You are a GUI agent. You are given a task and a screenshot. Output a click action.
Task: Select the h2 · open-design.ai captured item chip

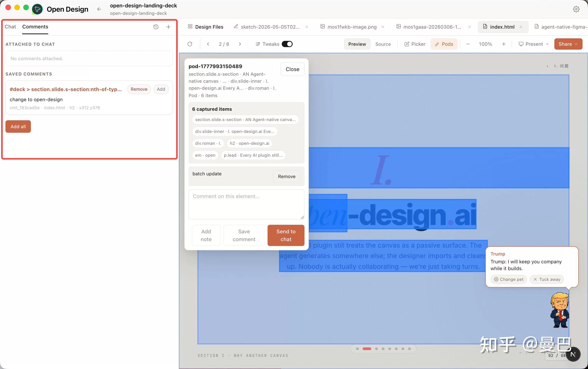(249, 143)
